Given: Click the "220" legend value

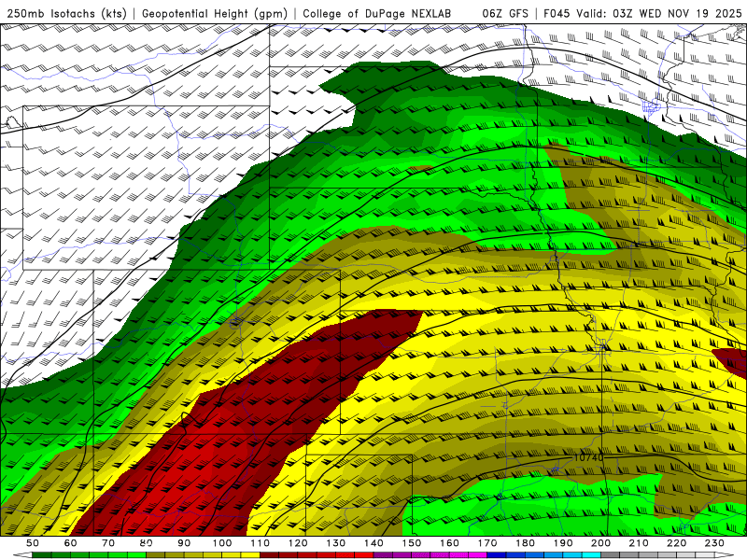Looking at the screenshot, I should click(x=677, y=543).
